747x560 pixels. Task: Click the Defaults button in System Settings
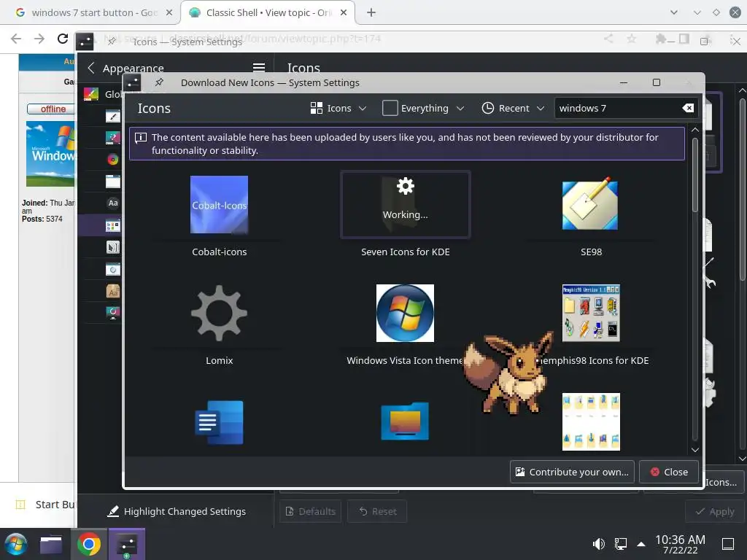[x=310, y=511]
